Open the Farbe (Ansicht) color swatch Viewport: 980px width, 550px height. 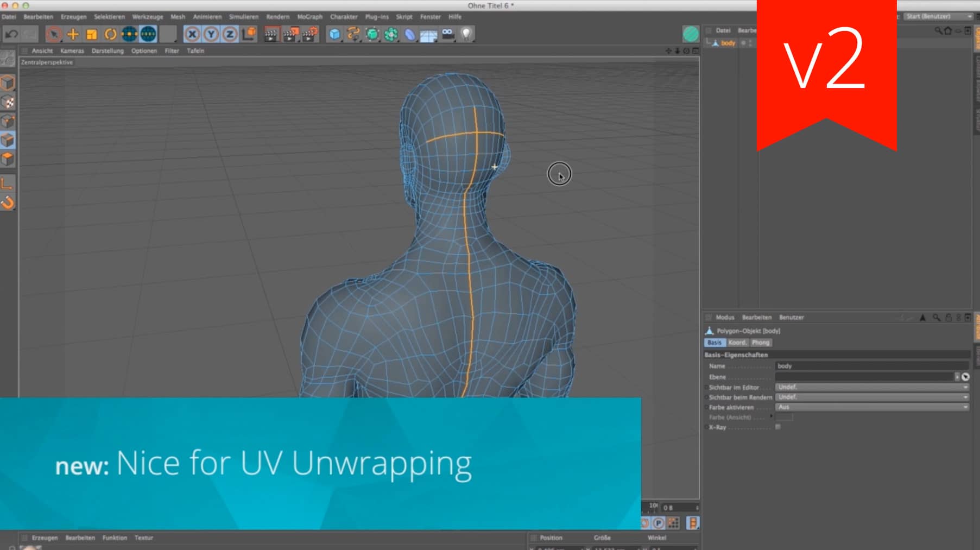click(x=785, y=417)
